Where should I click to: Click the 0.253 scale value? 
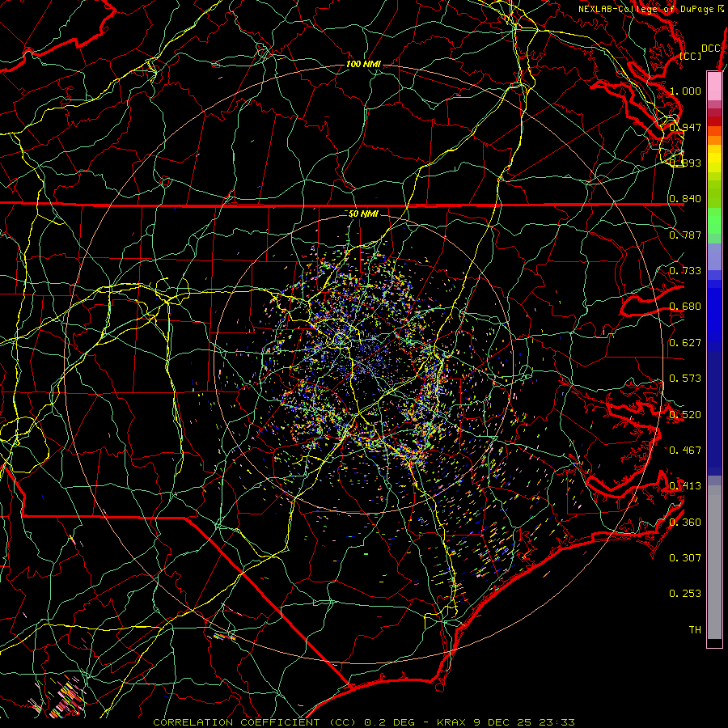click(685, 594)
